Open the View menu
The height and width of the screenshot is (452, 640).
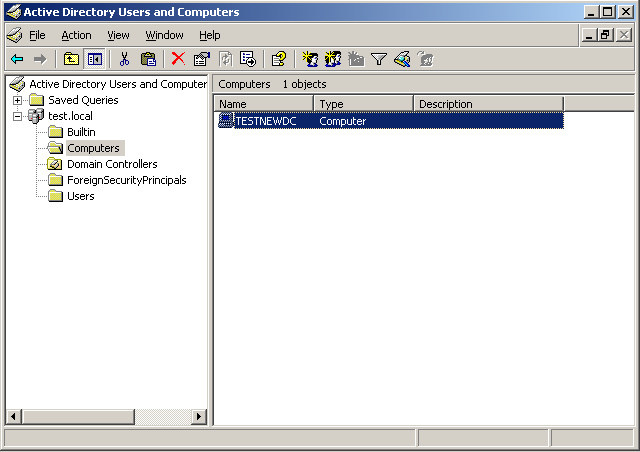point(118,36)
